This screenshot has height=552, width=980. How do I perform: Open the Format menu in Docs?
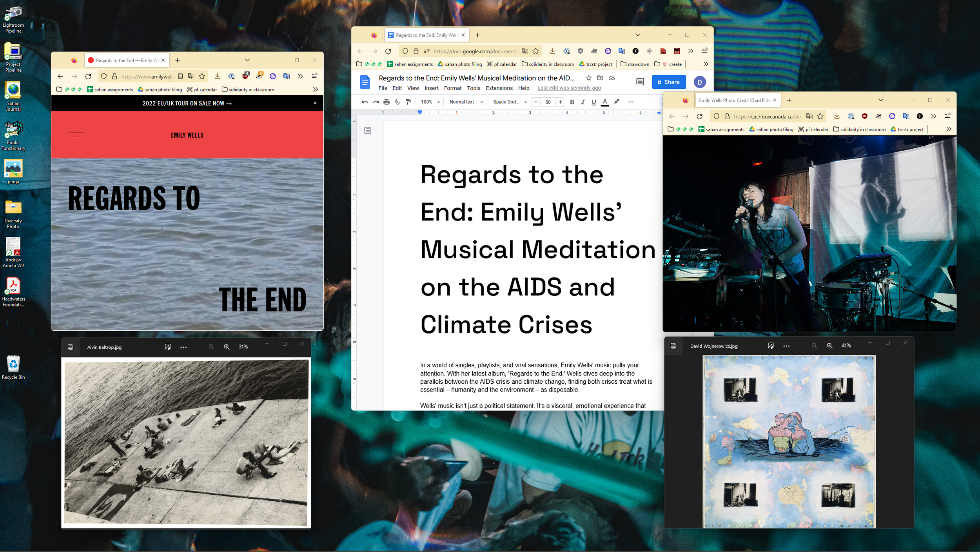tap(452, 88)
